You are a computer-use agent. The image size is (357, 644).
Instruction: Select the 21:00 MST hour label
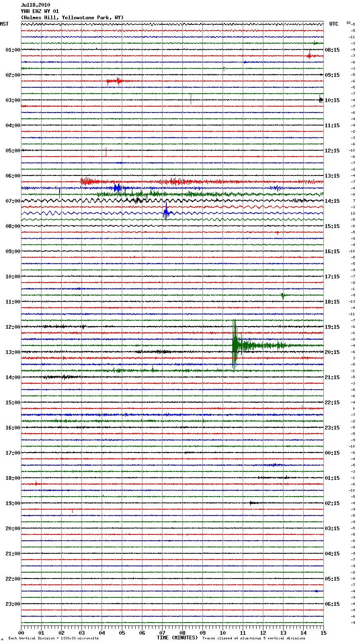tap(13, 554)
